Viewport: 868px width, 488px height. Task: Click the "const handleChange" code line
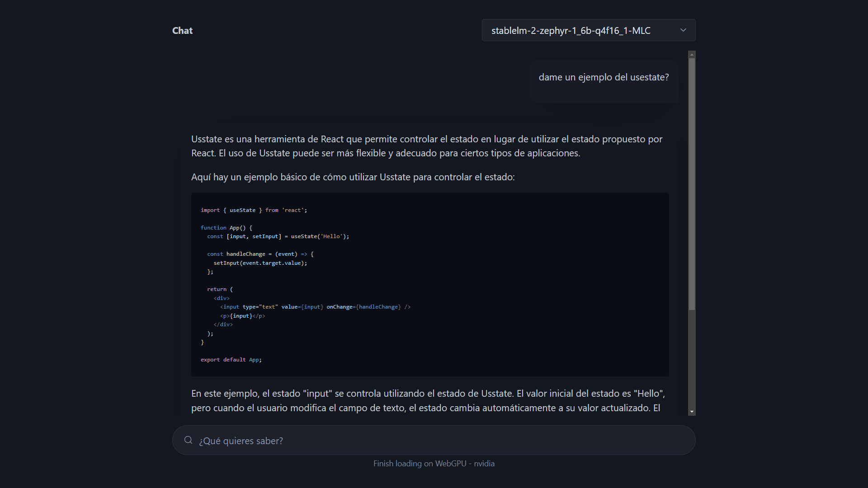click(x=260, y=254)
